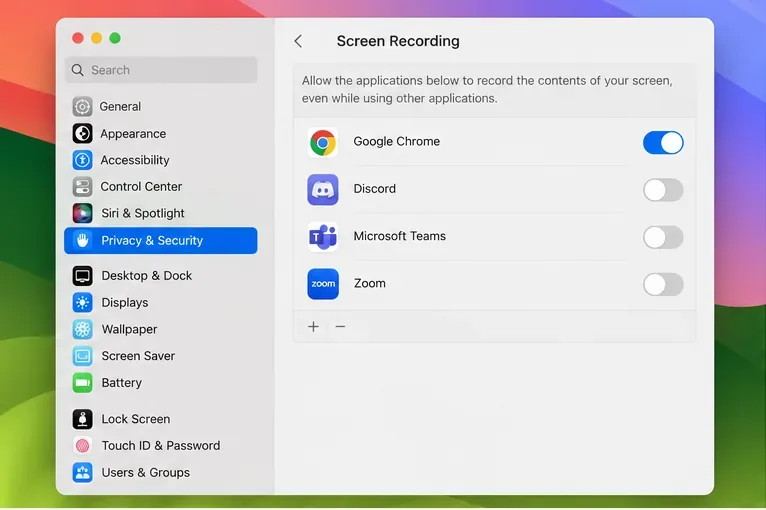Click the General gear icon in sidebar
Viewport: 766px width, 510px height.
tap(82, 106)
